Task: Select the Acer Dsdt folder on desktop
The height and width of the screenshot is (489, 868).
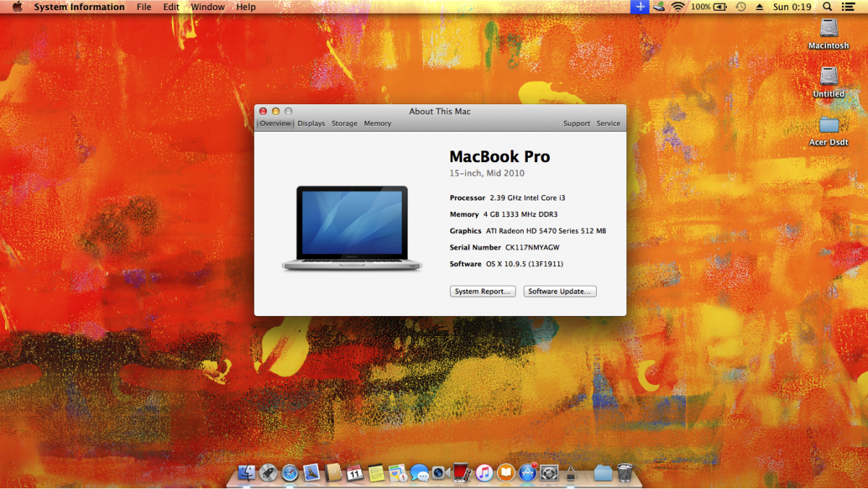Action: coord(829,130)
